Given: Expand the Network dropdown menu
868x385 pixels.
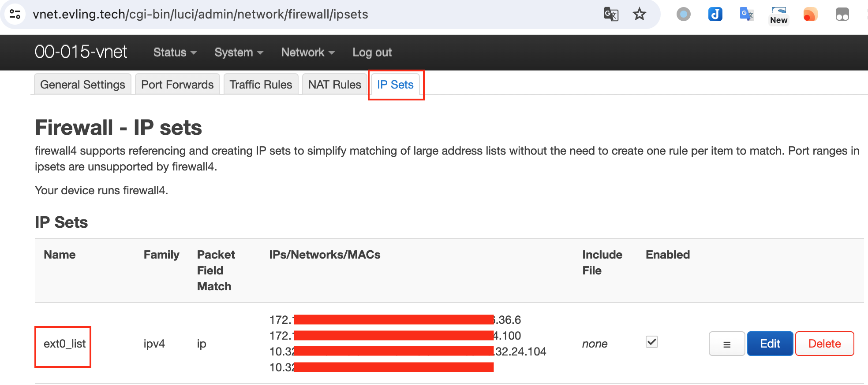Looking at the screenshot, I should [x=308, y=52].
